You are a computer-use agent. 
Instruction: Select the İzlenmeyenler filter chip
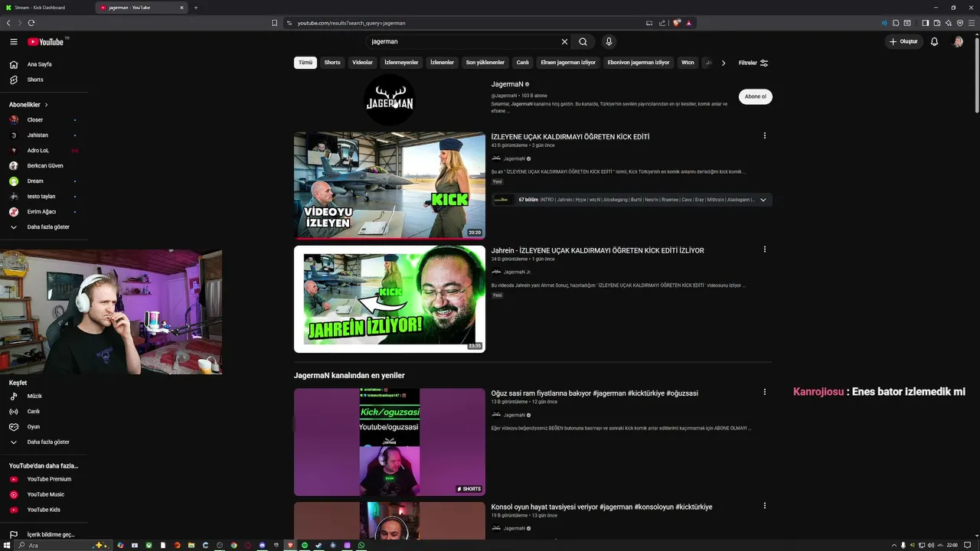coord(401,63)
